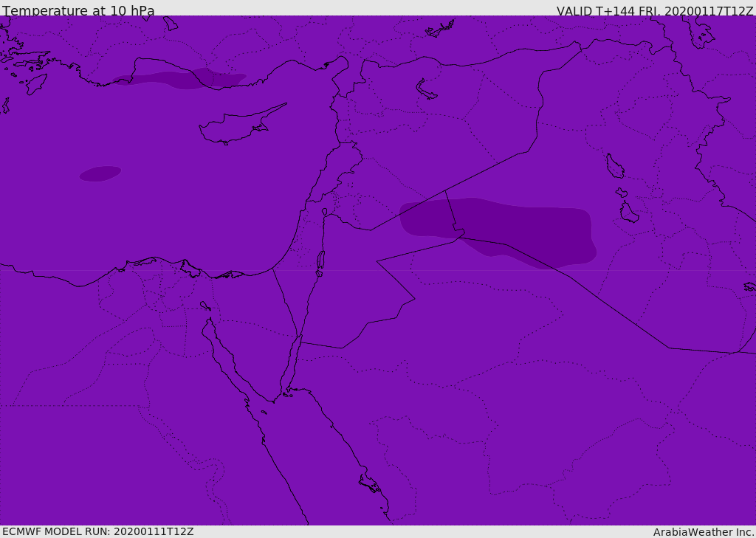756x538 pixels.
Task: Click the small dark oval patch in the Mediterranean
Action: click(100, 173)
